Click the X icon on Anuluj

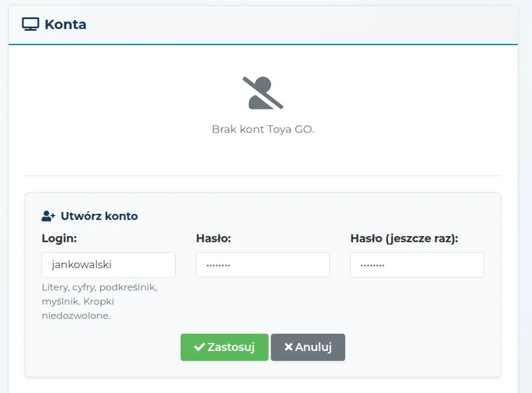[288, 347]
